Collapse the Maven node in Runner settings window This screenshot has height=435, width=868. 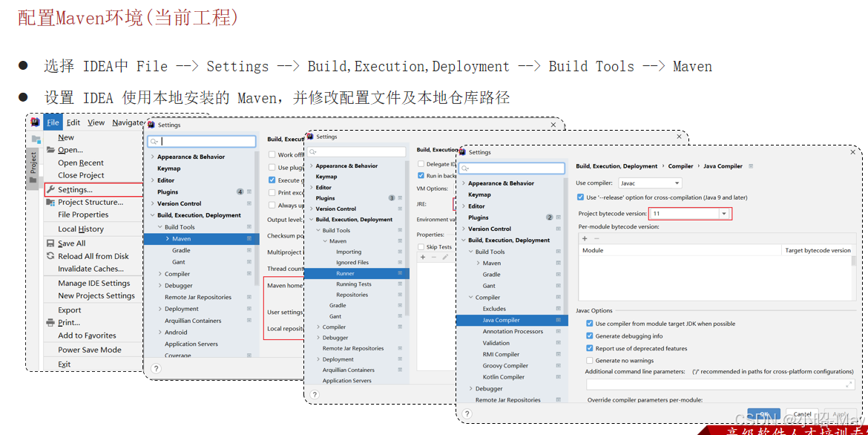325,241
